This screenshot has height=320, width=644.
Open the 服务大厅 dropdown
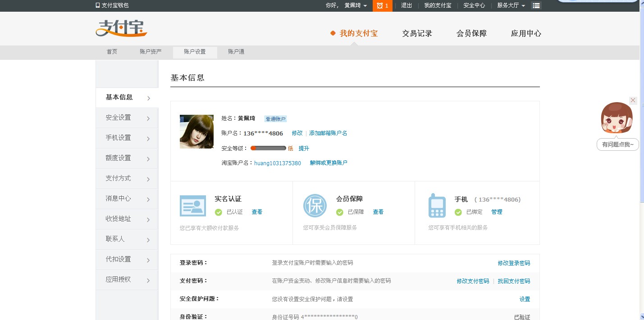click(511, 5)
